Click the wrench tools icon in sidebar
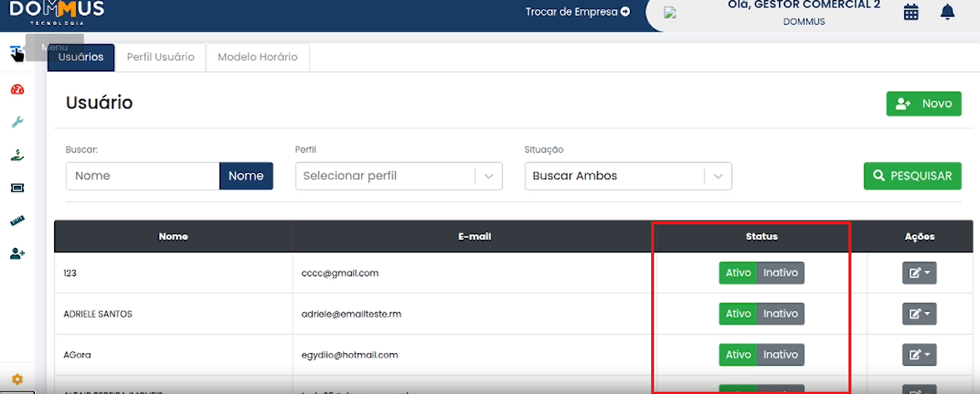980x394 pixels. (18, 122)
